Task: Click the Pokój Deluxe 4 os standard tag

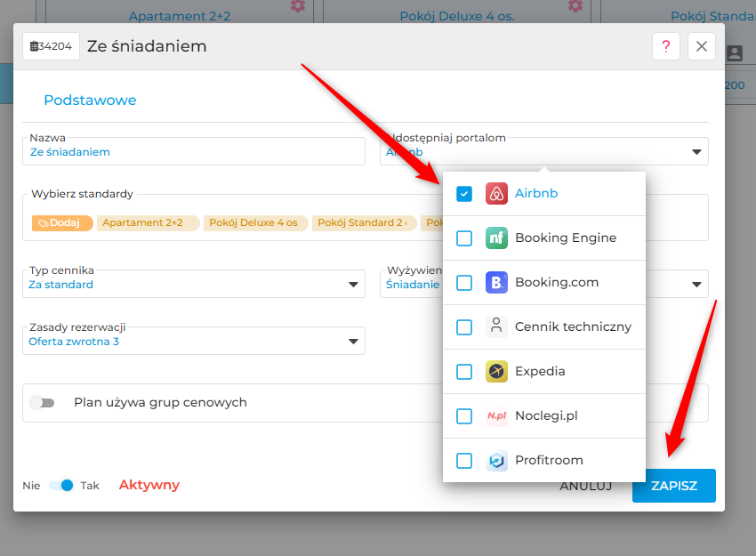Action: point(255,222)
